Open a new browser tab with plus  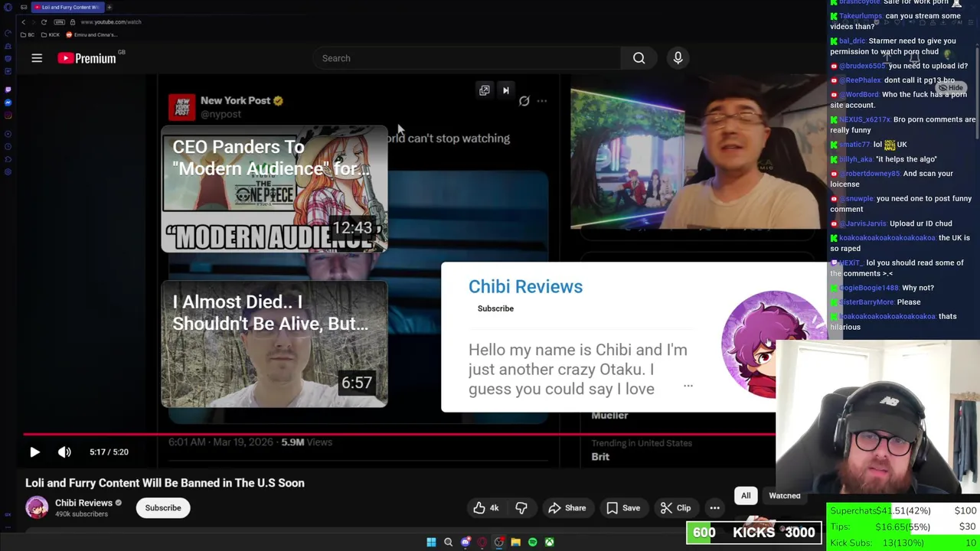coord(109,7)
